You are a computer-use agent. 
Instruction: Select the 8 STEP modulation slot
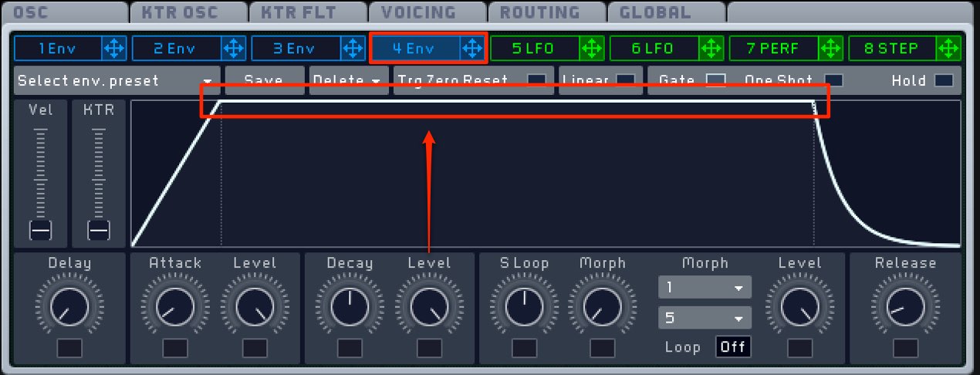click(894, 49)
